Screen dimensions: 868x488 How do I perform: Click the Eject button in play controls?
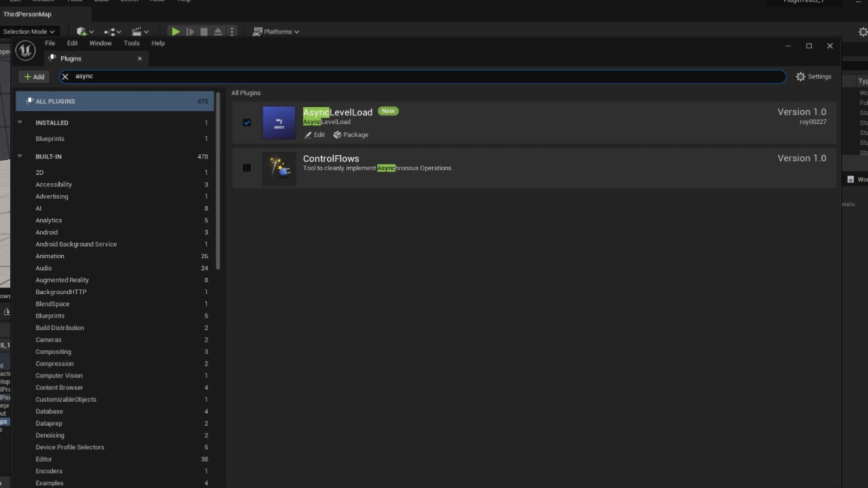point(218,32)
